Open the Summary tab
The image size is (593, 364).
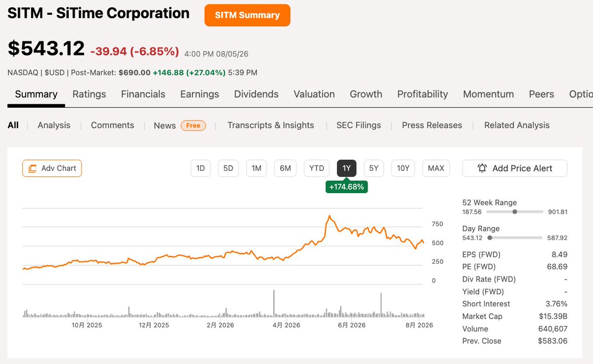click(x=36, y=94)
